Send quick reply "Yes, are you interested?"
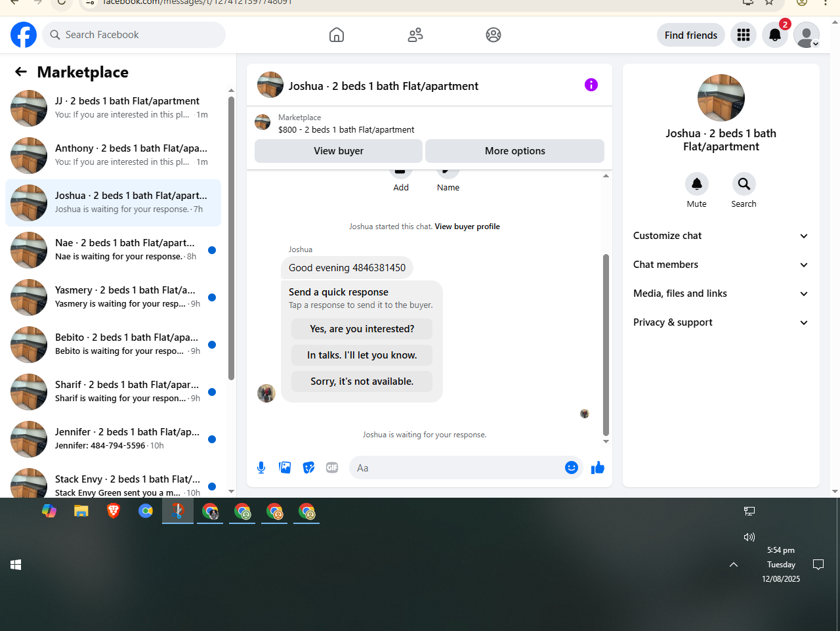 pos(362,329)
